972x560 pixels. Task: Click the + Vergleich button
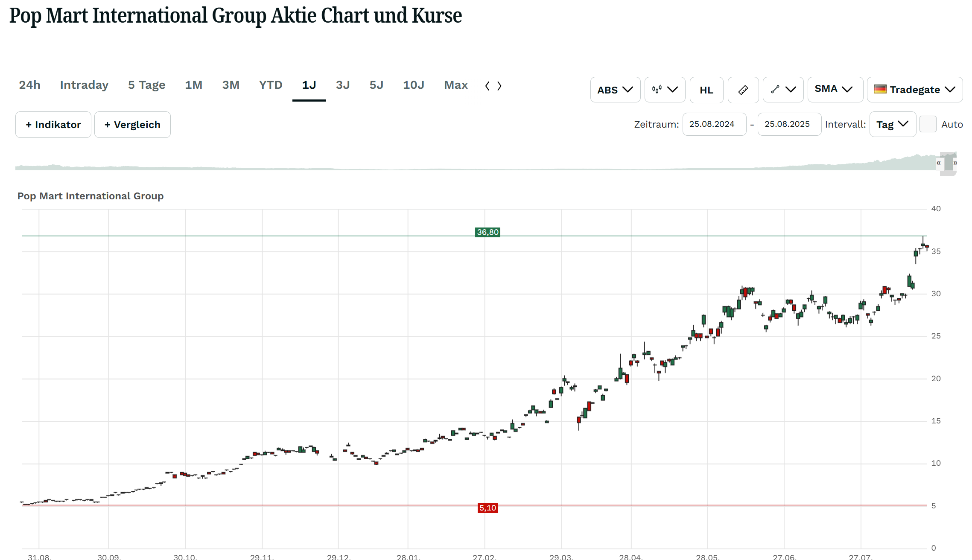coord(132,125)
